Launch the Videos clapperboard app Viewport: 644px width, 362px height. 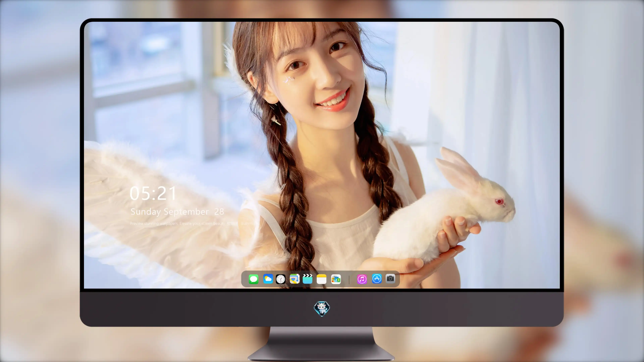coord(308,279)
